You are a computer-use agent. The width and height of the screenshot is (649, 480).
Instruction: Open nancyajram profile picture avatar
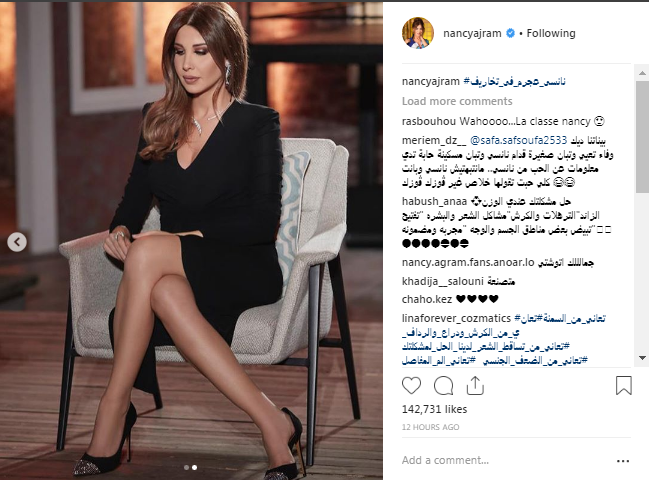point(418,33)
